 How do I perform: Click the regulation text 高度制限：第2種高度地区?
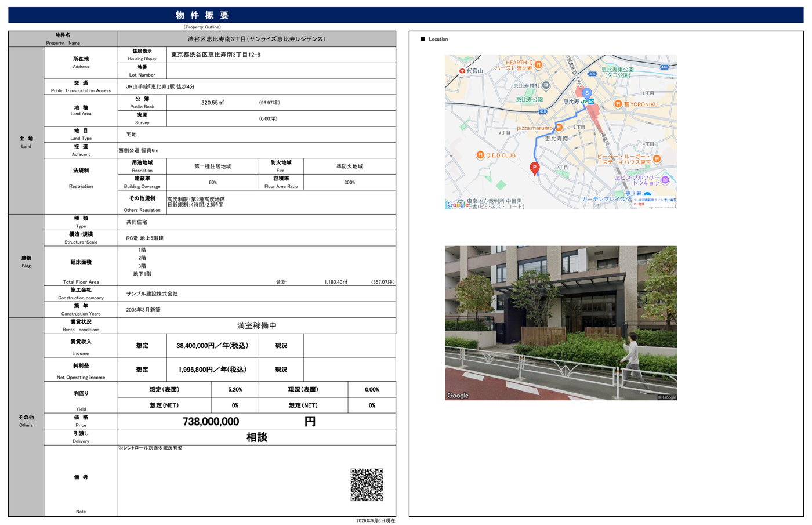click(196, 200)
